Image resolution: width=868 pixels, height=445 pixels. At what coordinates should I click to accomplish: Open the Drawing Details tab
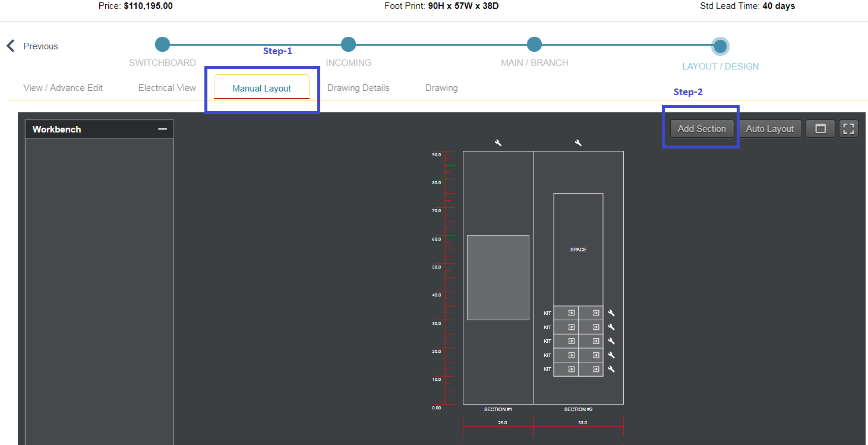pos(358,87)
